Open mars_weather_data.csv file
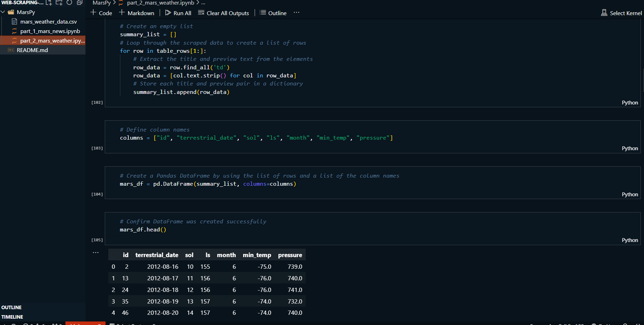Image resolution: width=644 pixels, height=325 pixels. coord(48,22)
